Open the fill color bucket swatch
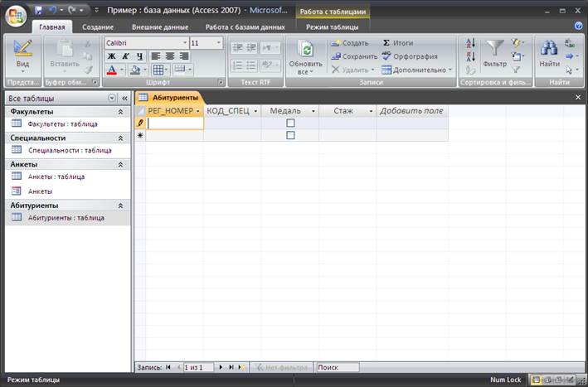This screenshot has height=387, width=588. pyautogui.click(x=135, y=70)
